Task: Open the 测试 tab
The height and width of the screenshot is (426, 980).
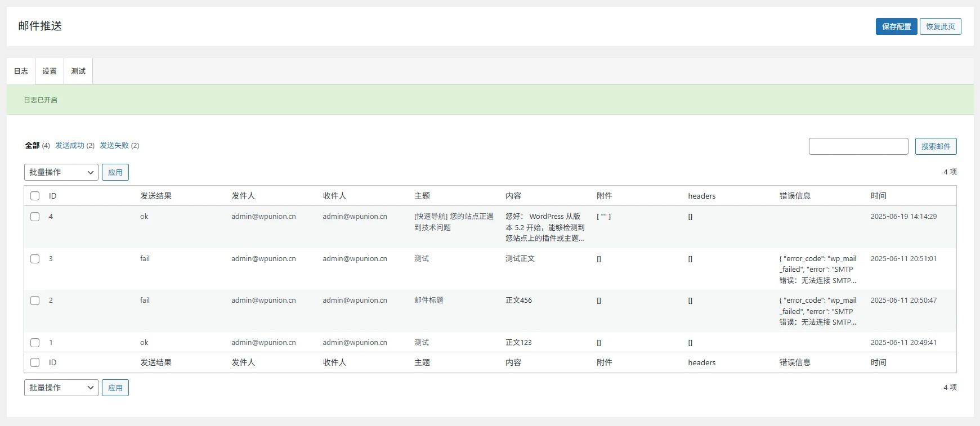Action: coord(78,71)
